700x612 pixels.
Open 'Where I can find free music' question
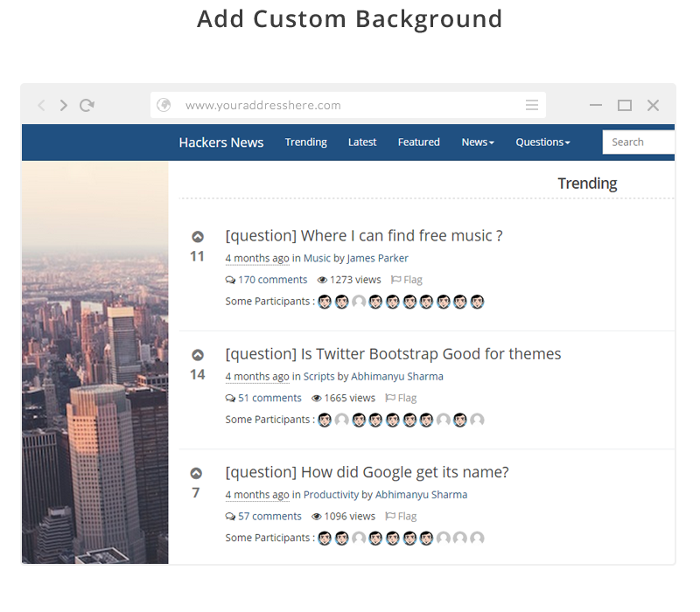pyautogui.click(x=363, y=236)
